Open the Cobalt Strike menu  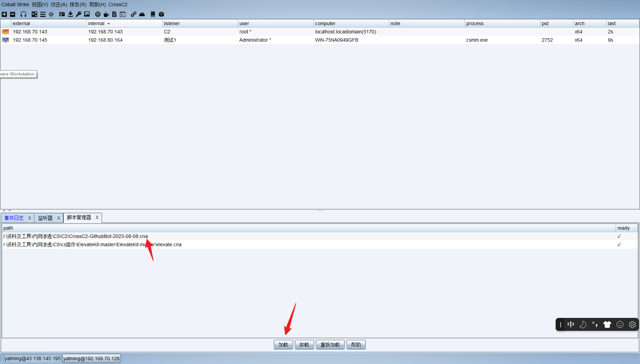[x=15, y=4]
